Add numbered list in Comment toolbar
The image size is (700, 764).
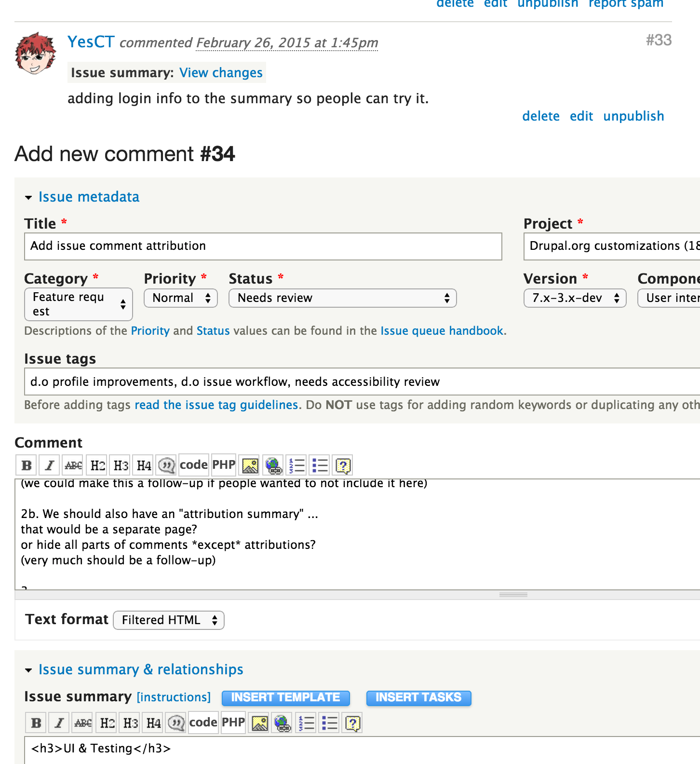tap(296, 465)
